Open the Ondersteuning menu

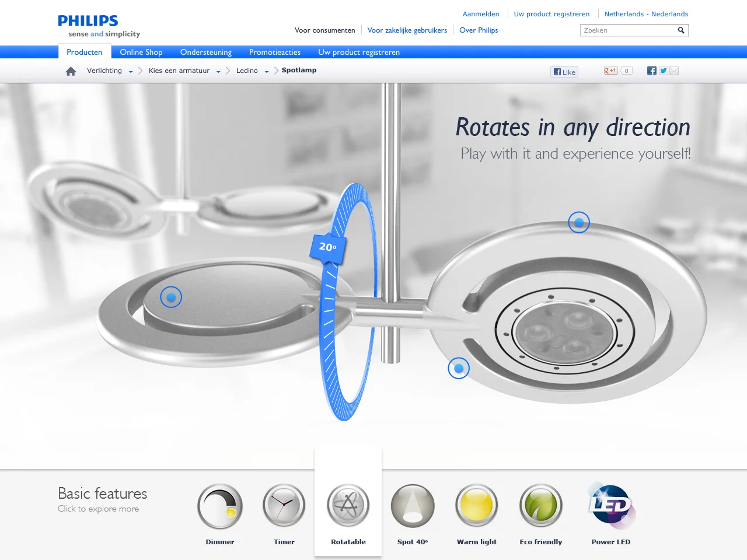coord(205,52)
